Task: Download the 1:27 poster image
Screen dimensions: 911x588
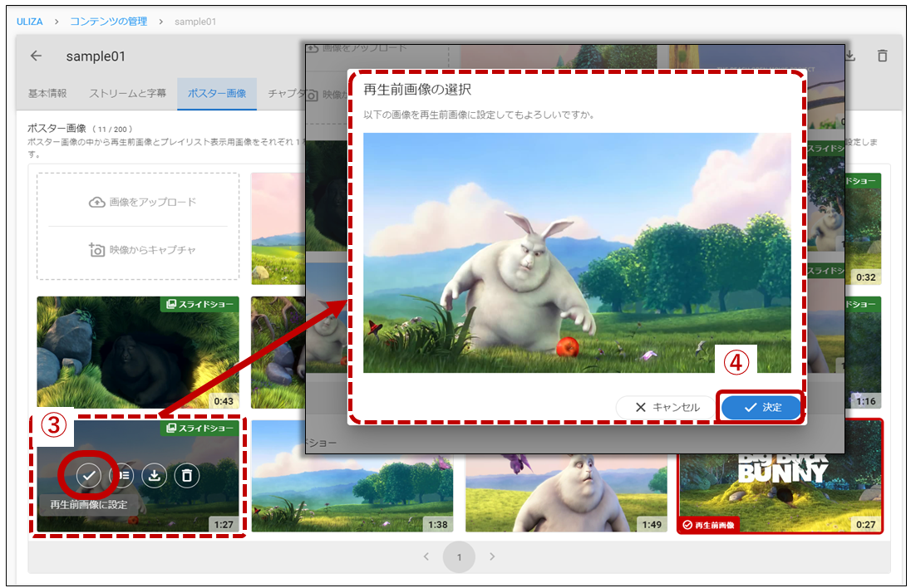Action: coord(154,476)
